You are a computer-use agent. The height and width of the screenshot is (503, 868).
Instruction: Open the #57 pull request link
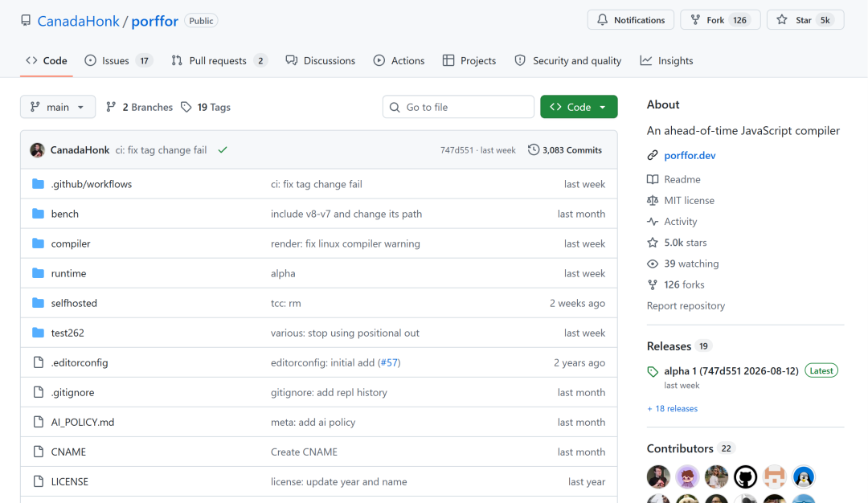[x=389, y=363]
